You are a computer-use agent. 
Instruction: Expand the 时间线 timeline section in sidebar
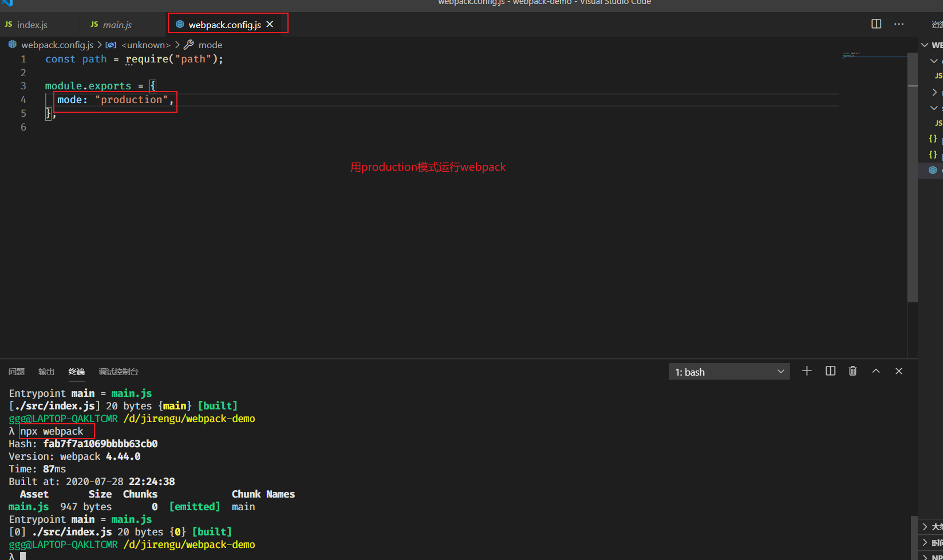point(932,542)
